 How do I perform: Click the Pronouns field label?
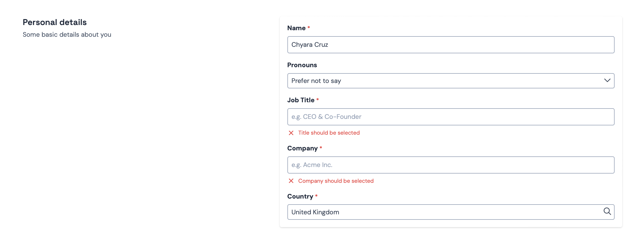(x=302, y=65)
